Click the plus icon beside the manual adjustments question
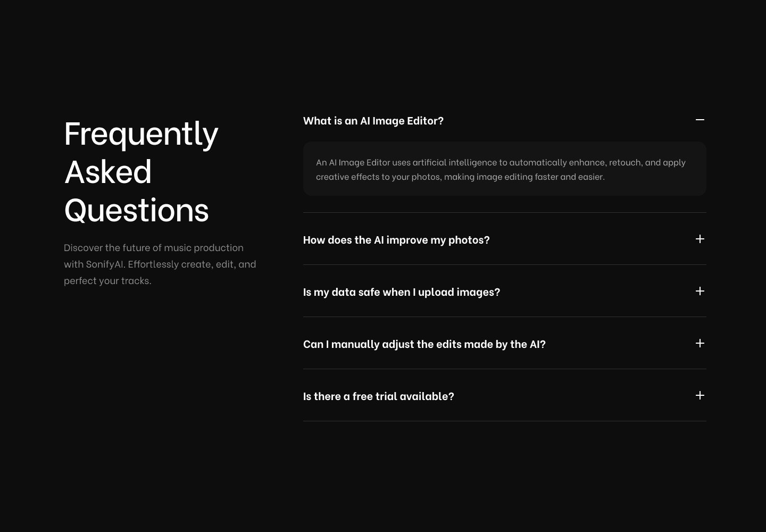 [x=700, y=343]
